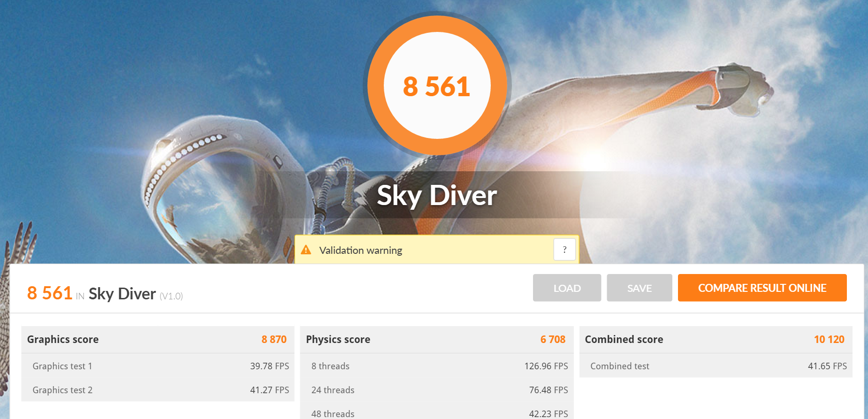
Task: Click the 10 120 combined score value
Action: tap(829, 339)
